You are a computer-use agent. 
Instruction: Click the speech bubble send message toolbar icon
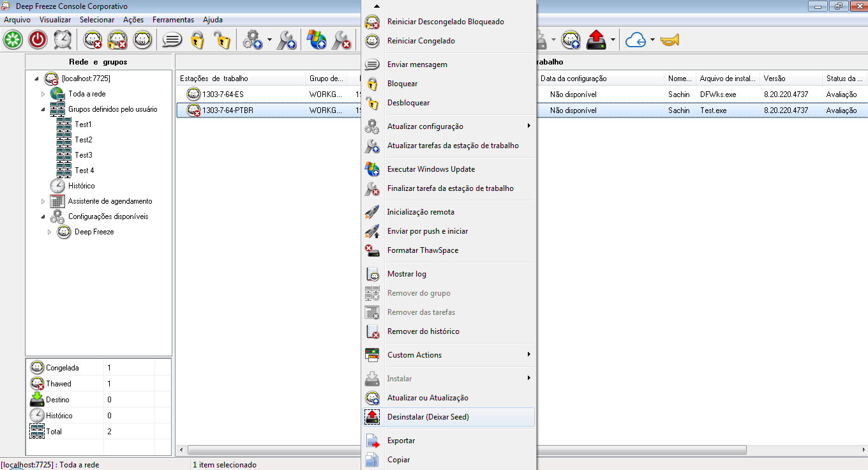(172, 40)
